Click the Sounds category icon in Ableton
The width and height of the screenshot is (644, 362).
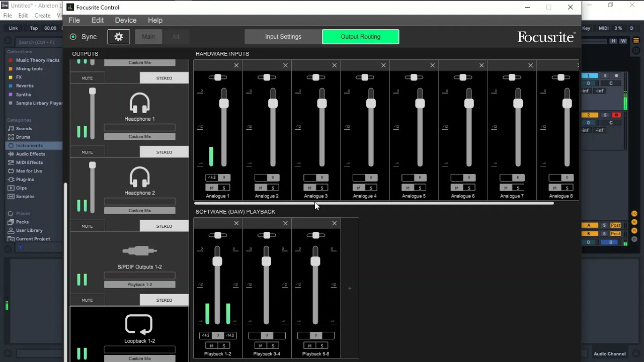[x=11, y=129]
